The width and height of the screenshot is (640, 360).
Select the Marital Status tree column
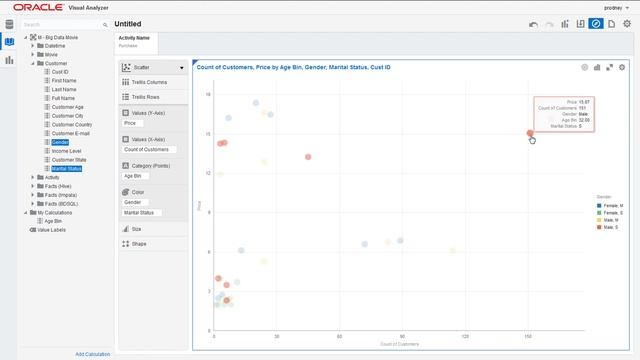pos(67,169)
